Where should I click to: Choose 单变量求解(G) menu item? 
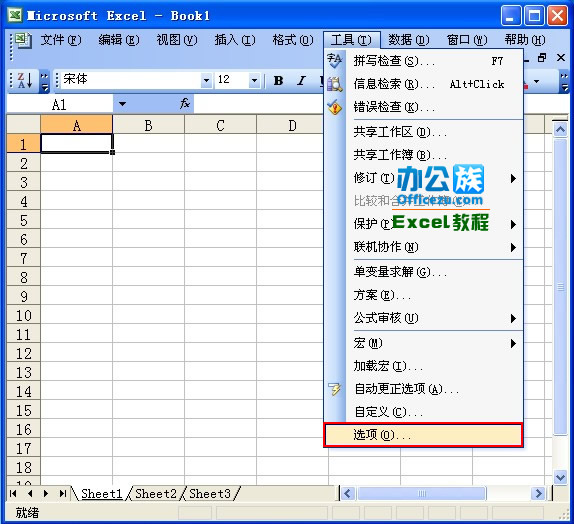tap(424, 272)
